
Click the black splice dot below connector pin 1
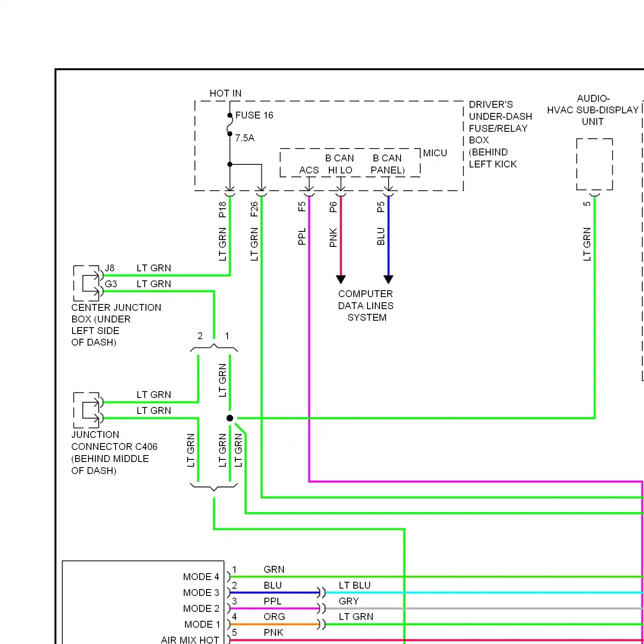tap(230, 418)
